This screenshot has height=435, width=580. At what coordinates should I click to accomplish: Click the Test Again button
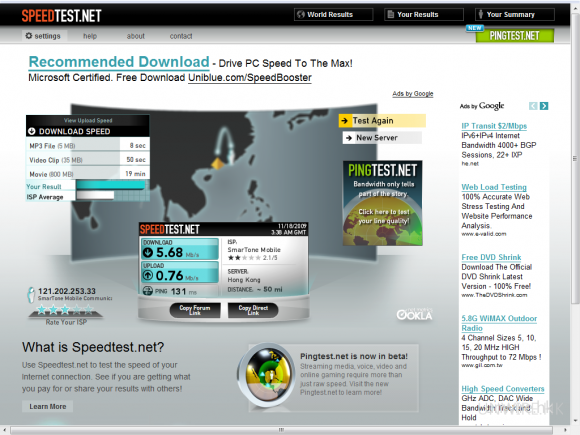tap(382, 121)
